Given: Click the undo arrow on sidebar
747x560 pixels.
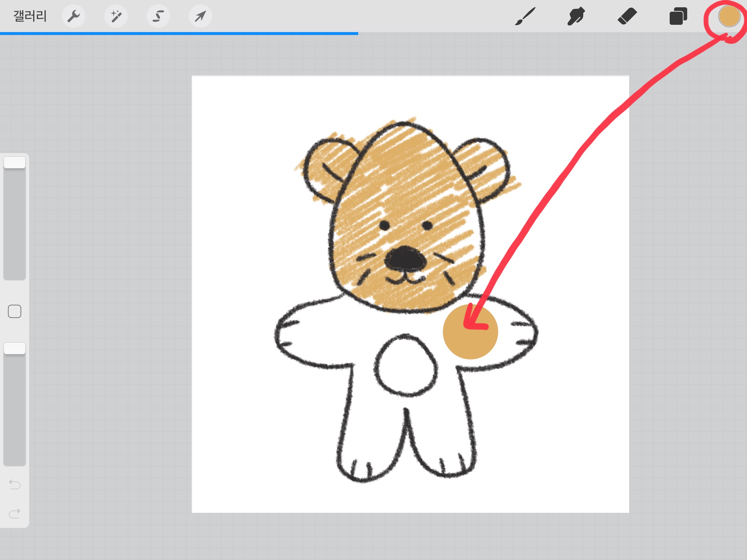Looking at the screenshot, I should 15,484.
